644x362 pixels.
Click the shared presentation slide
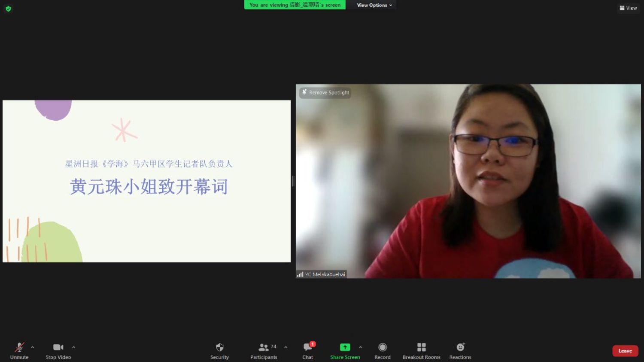[146, 181]
